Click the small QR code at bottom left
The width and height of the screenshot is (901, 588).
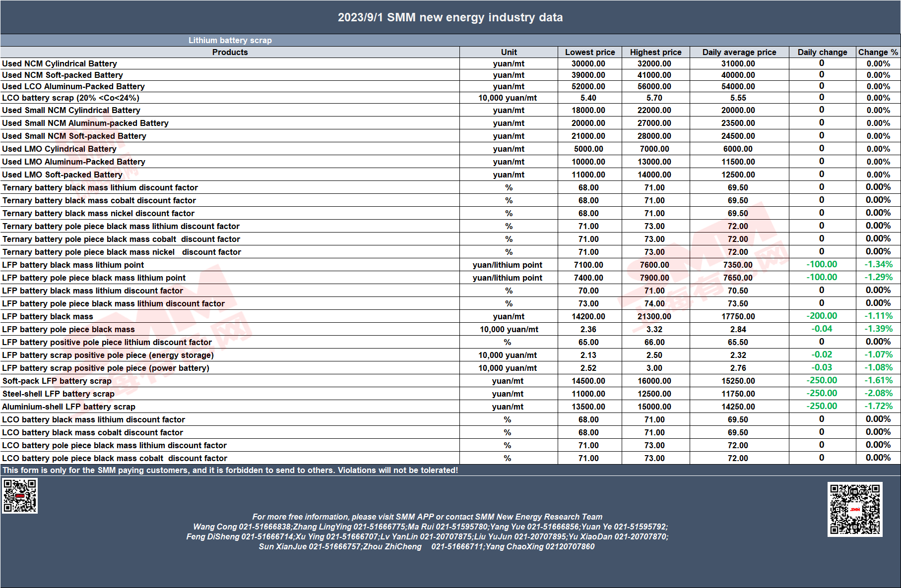click(20, 495)
